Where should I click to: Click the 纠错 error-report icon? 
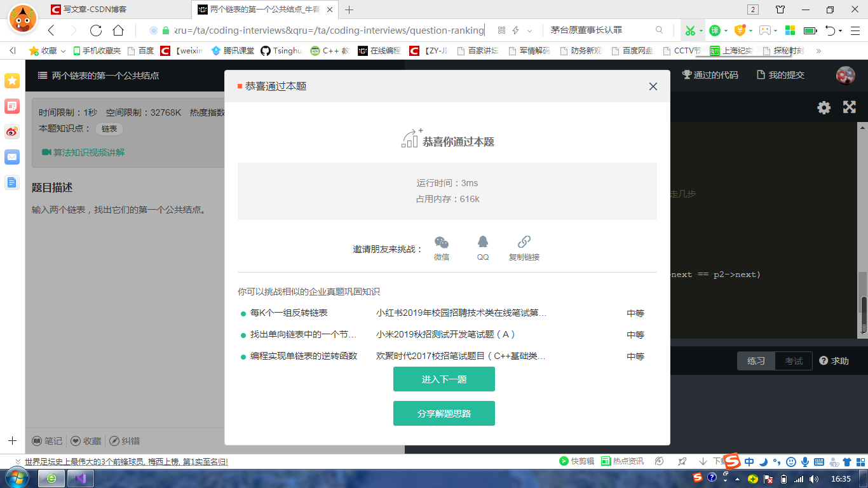tap(116, 441)
